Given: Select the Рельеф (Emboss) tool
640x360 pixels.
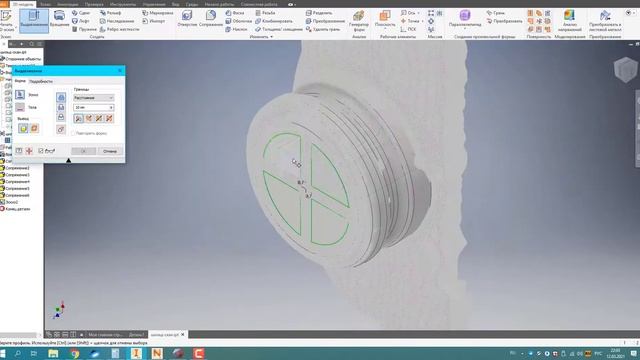Looking at the screenshot, I should [110, 13].
